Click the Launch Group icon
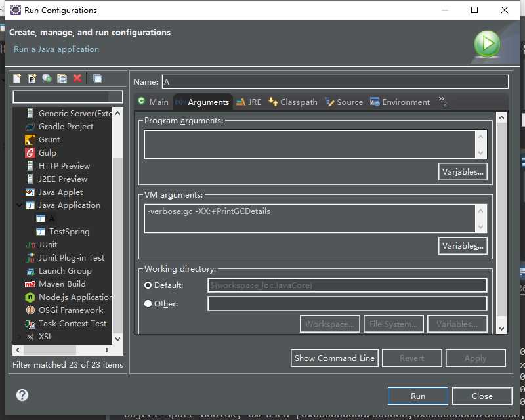This screenshot has height=420, width=525. click(30, 271)
